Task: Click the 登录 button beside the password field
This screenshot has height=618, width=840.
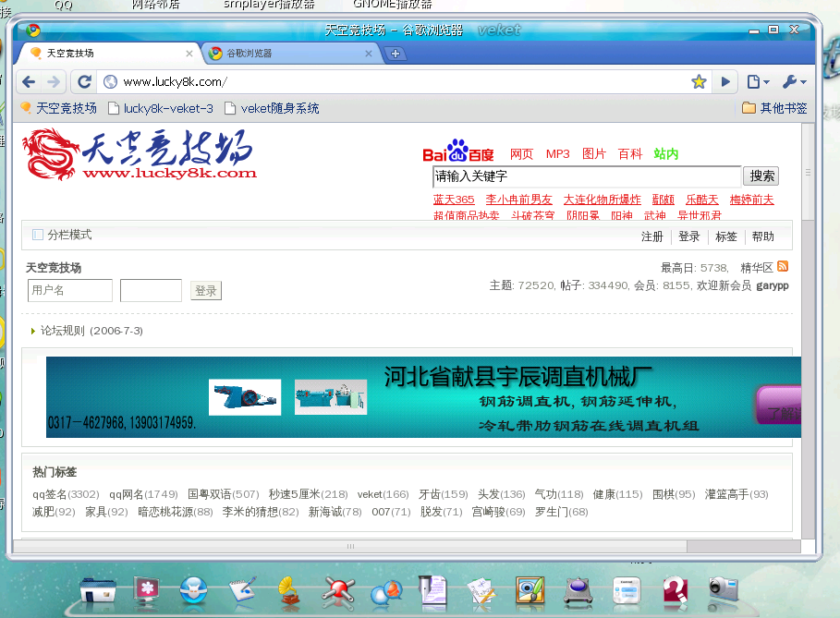Action: [x=206, y=291]
